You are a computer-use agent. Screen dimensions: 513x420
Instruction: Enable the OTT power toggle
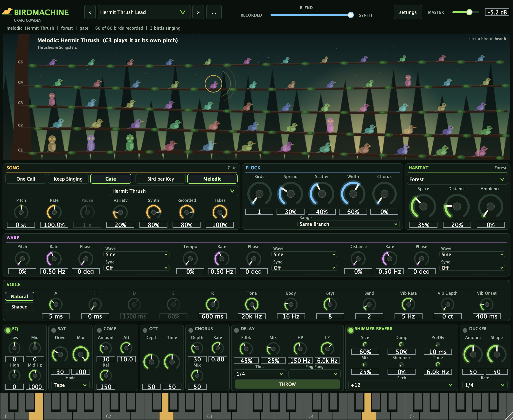tap(145, 330)
